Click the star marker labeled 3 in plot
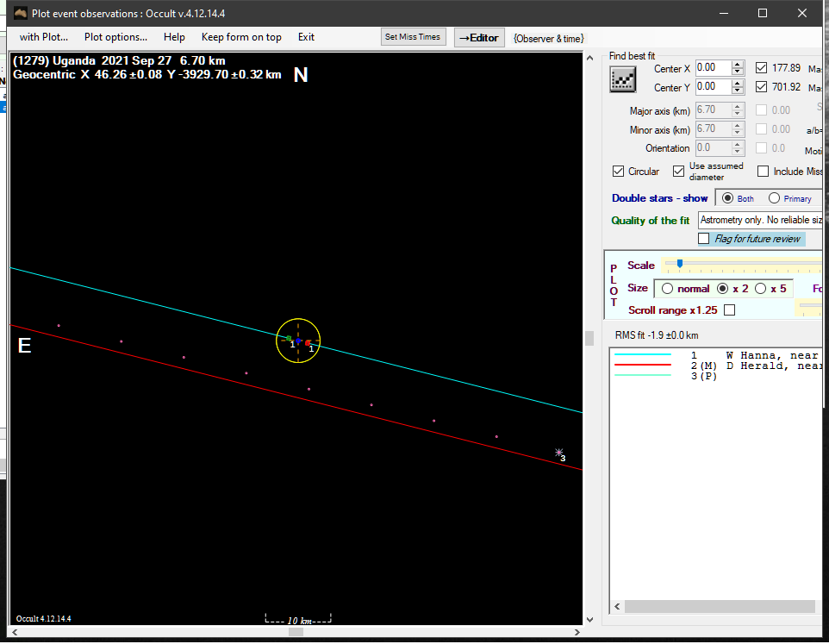The height and width of the screenshot is (644, 829). pos(558,452)
